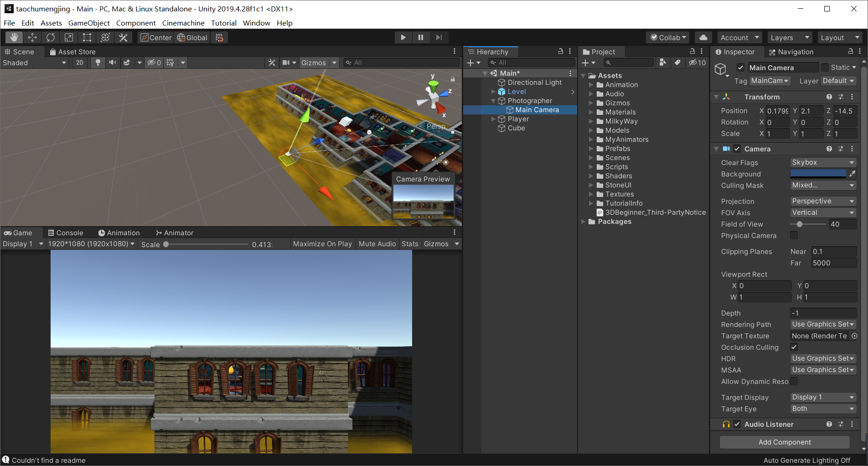This screenshot has height=466, width=868.
Task: Open the Shaded draw mode dropdown
Action: (34, 62)
